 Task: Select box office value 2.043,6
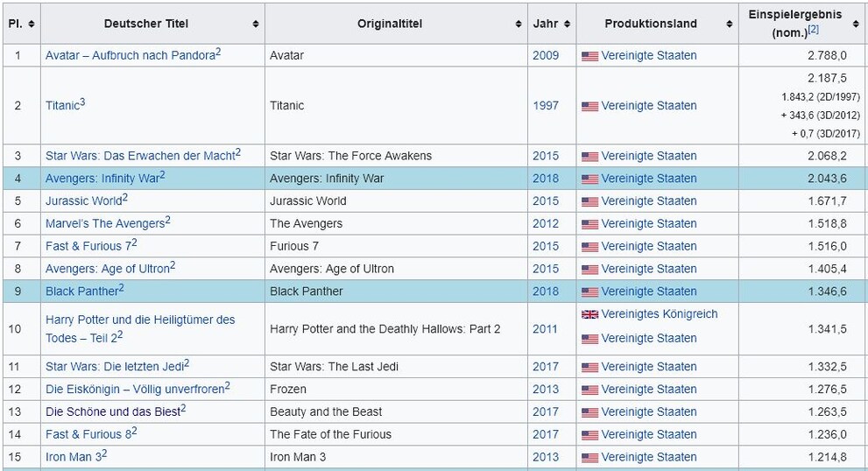(827, 179)
